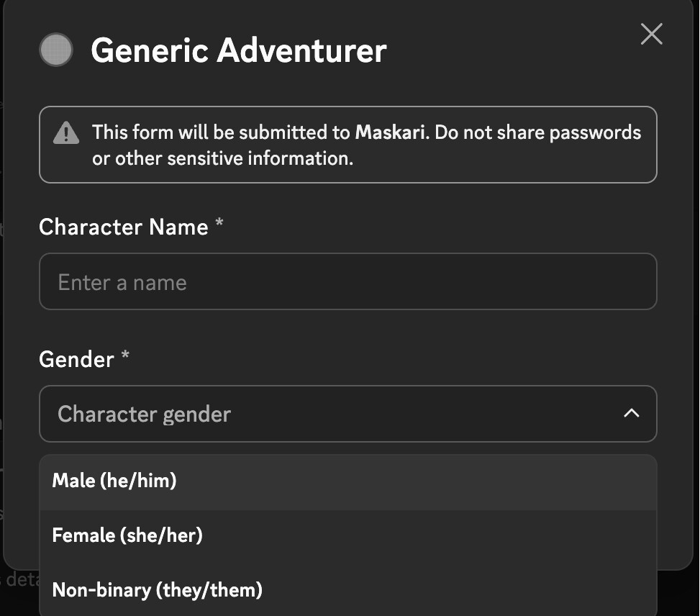The height and width of the screenshot is (616, 700).
Task: Collapse the Gender dropdown using its chevron
Action: [x=631, y=414]
